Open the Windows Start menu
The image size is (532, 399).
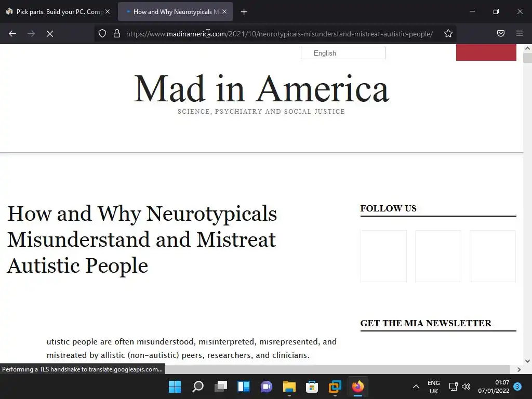click(x=175, y=387)
